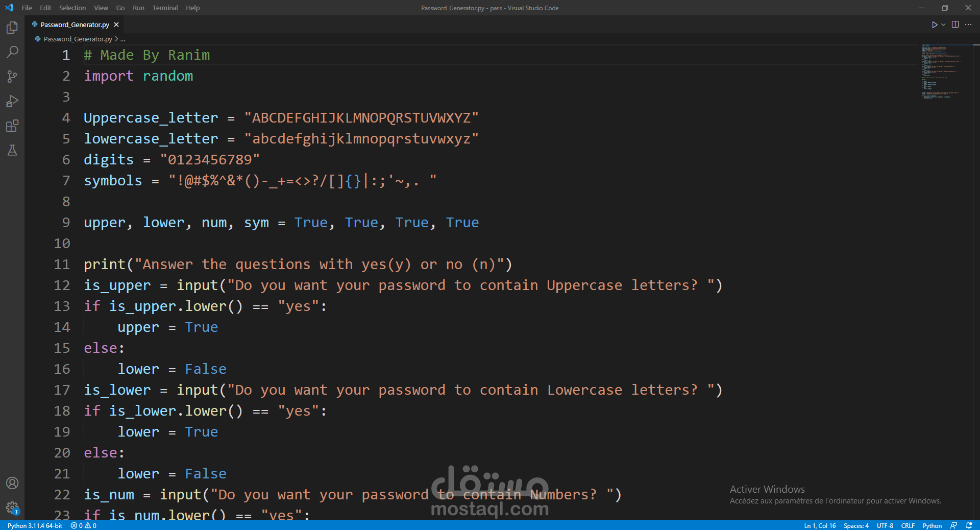
Task: Click 'upper = True' on line 14
Action: tap(168, 327)
